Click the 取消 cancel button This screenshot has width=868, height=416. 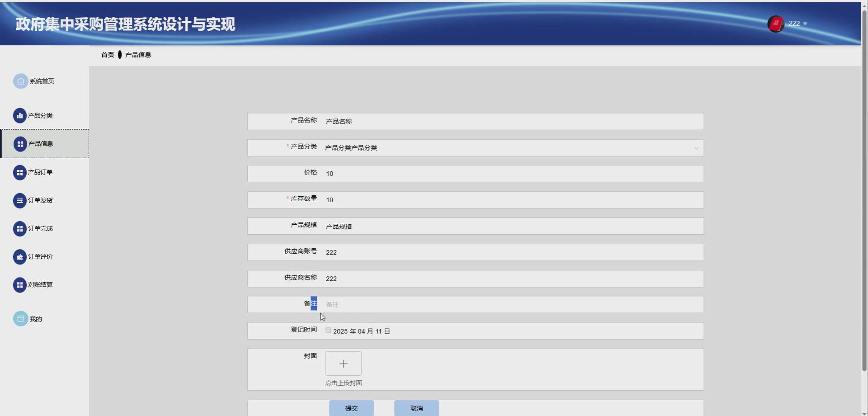[416, 408]
